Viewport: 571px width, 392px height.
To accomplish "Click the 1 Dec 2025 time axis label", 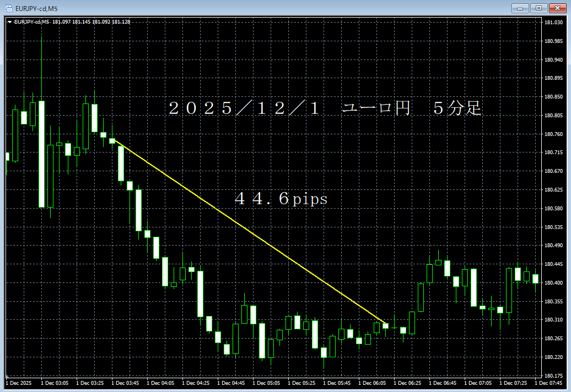I will [20, 382].
